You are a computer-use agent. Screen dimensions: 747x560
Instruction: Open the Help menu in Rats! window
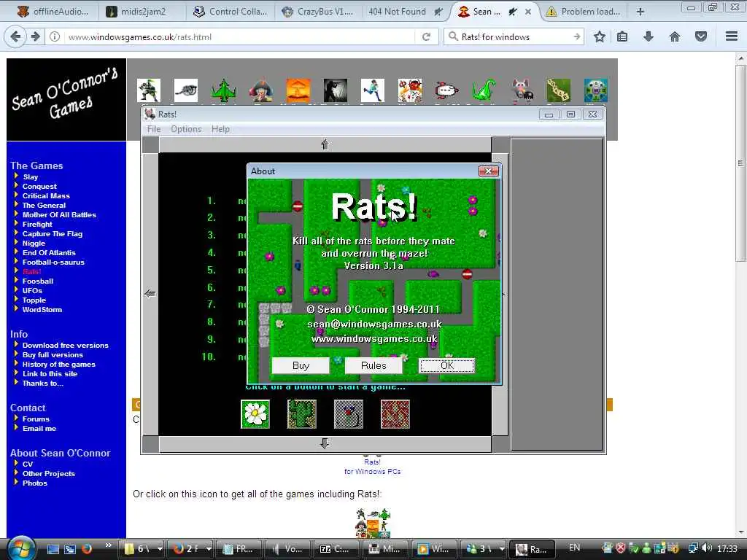220,129
